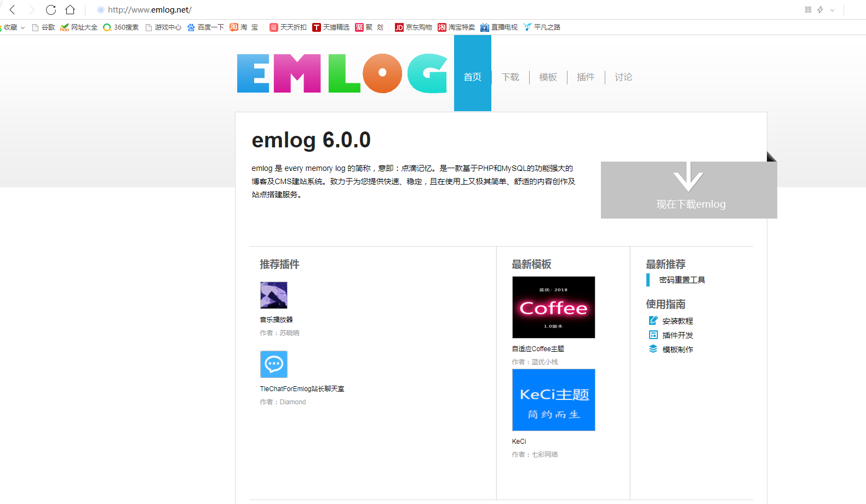Click the browser back arrow

point(13,10)
